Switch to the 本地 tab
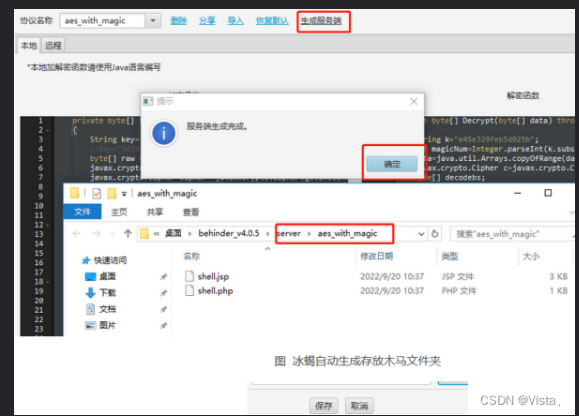 pyautogui.click(x=29, y=45)
